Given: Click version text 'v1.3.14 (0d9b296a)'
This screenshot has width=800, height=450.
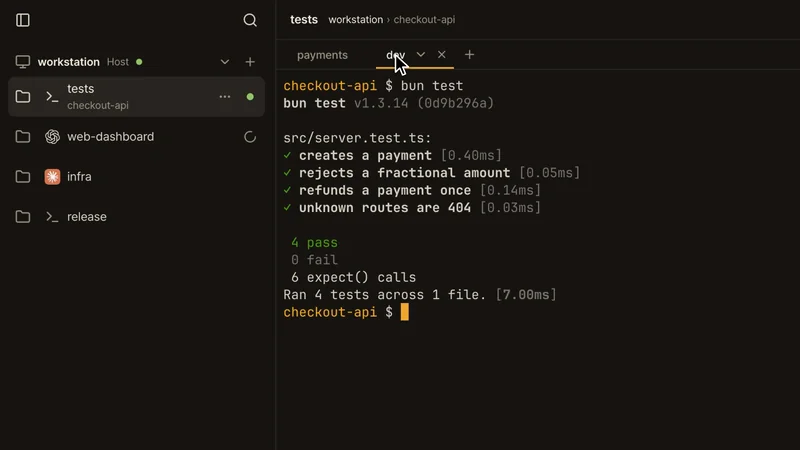Looking at the screenshot, I should 424,103.
